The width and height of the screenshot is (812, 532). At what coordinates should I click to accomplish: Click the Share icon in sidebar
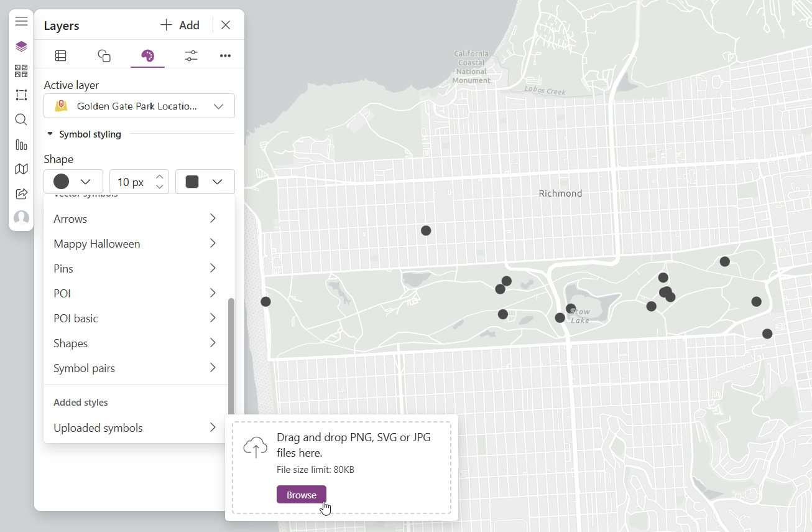(x=21, y=194)
